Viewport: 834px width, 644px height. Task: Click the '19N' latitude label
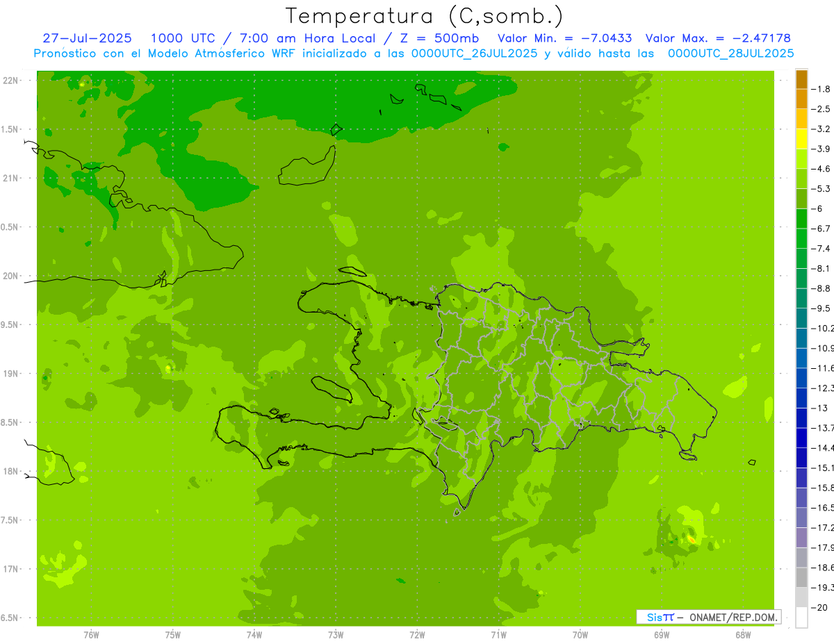(10, 374)
